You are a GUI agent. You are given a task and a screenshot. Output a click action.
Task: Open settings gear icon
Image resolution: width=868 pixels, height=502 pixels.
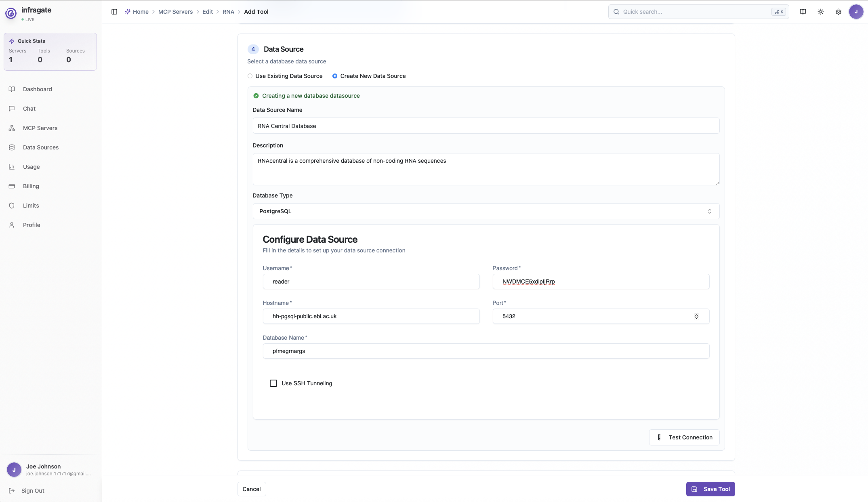(x=839, y=12)
